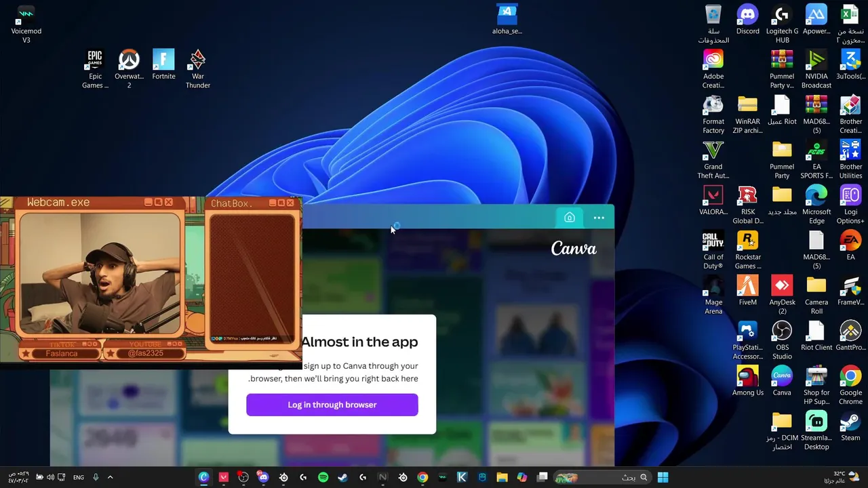The height and width of the screenshot is (488, 868).
Task: Select Adobe Creative Cloud desktop icon
Action: click(x=713, y=69)
